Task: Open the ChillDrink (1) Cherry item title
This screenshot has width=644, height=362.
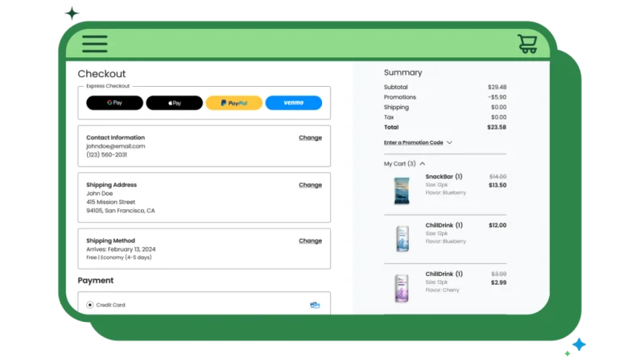Action: tap(444, 274)
